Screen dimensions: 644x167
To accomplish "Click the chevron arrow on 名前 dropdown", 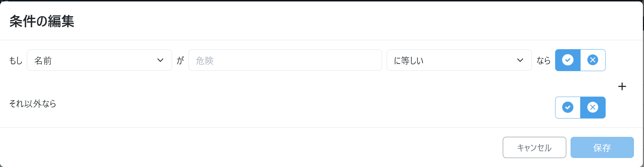I will pyautogui.click(x=160, y=60).
